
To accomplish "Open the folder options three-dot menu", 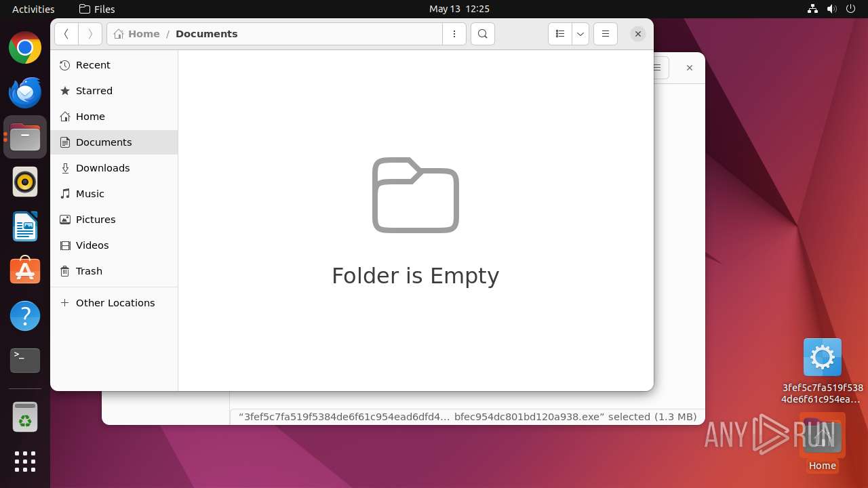I will point(454,34).
